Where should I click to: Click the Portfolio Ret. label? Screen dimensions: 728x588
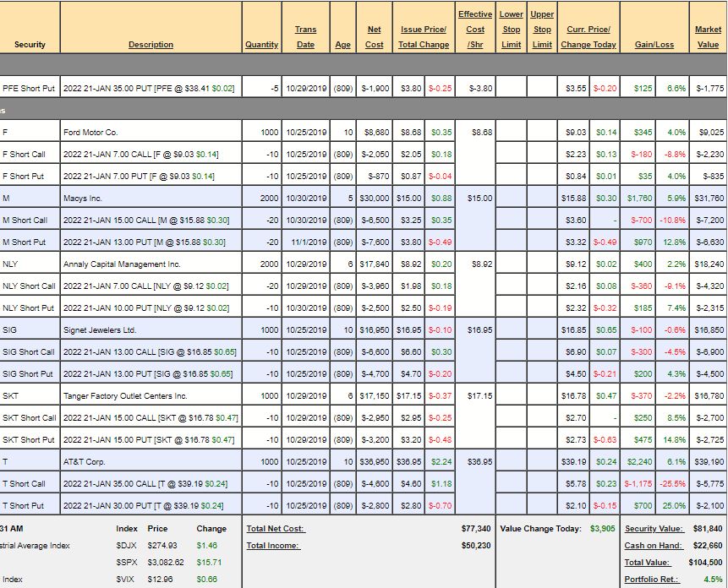pyautogui.click(x=653, y=580)
